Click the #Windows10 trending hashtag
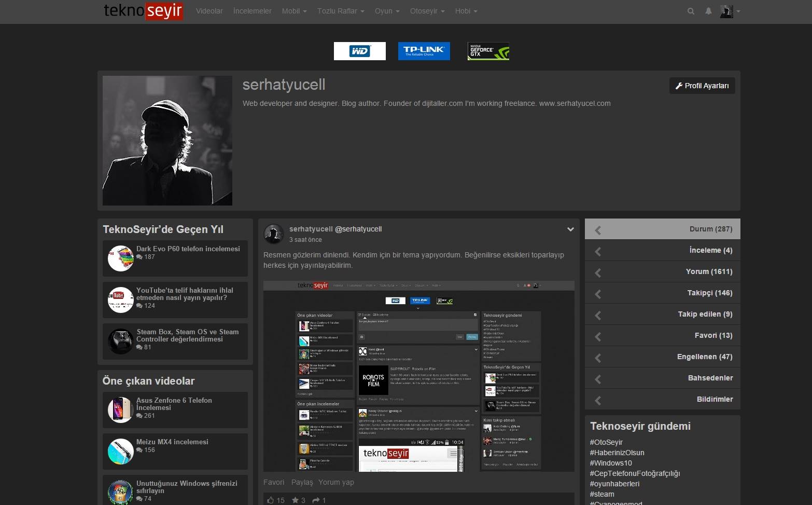Screen dimensions: 812x505 pos(611,463)
